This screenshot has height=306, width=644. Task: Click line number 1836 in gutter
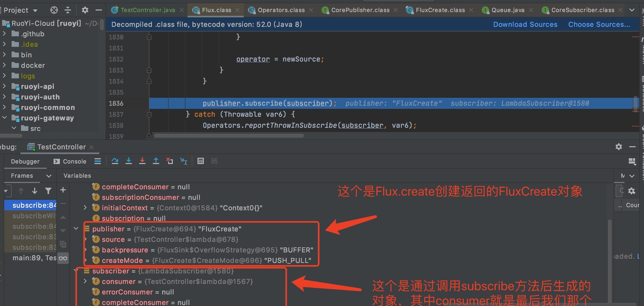pyautogui.click(x=116, y=103)
